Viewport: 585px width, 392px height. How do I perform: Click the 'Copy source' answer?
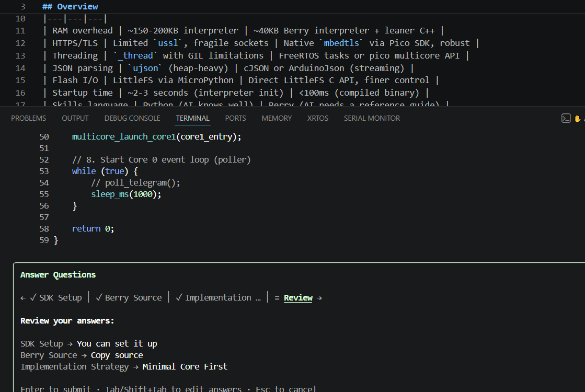point(117,355)
